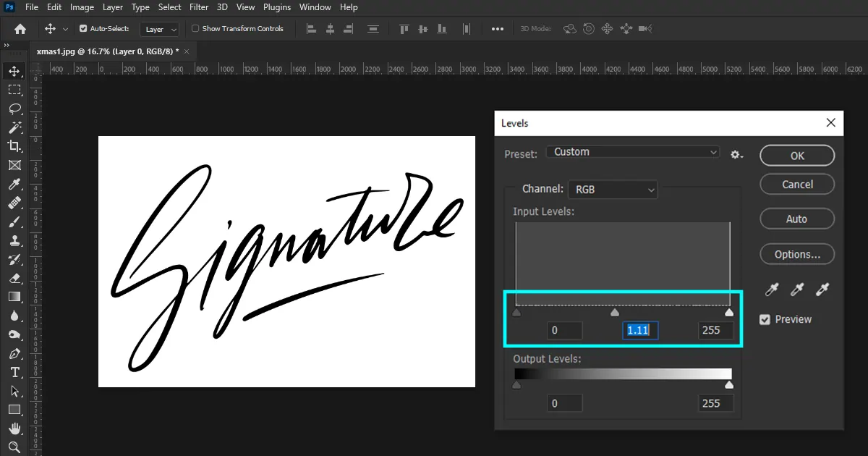Viewport: 868px width, 456px height.
Task: Choose the Horizontal Type tool
Action: [17, 372]
